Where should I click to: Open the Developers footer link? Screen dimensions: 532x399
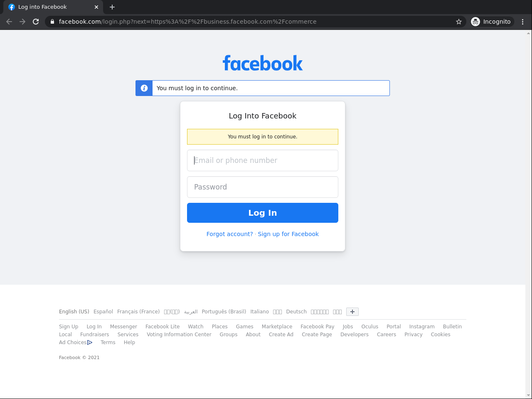coord(355,335)
